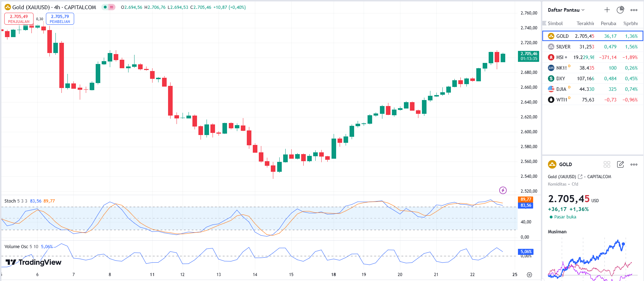Open the external link icon beside Gold (XAUUSD)
Screen dimensions: 644x281
coord(580,177)
